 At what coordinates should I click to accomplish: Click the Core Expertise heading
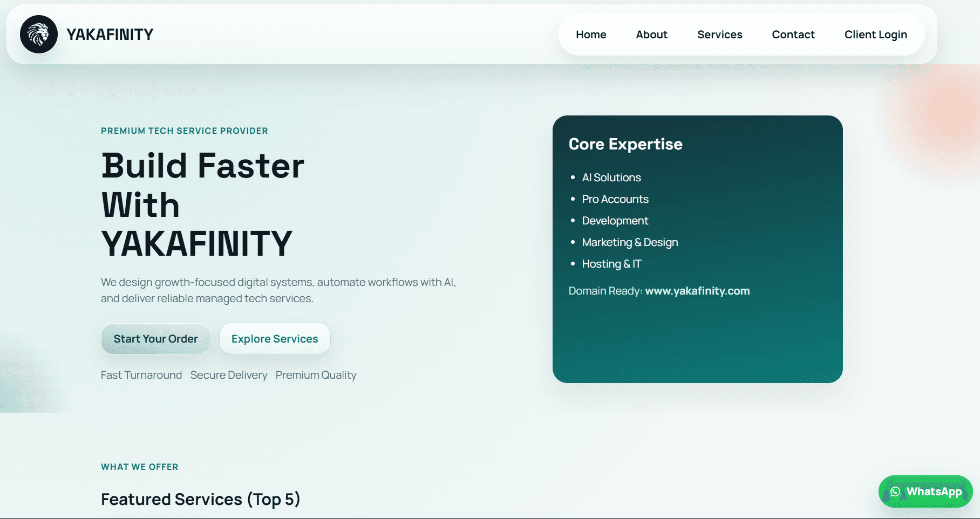[x=625, y=144]
